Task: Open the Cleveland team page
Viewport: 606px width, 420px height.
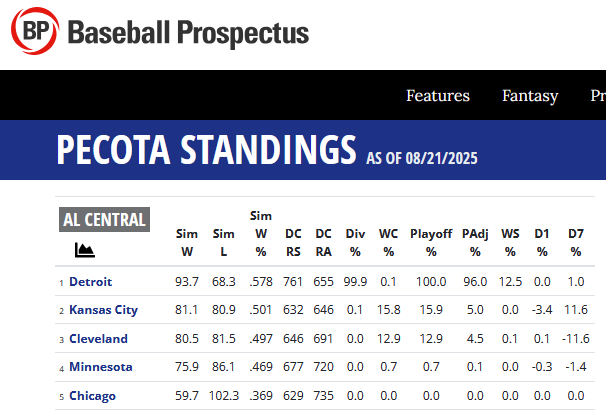Action: click(98, 339)
